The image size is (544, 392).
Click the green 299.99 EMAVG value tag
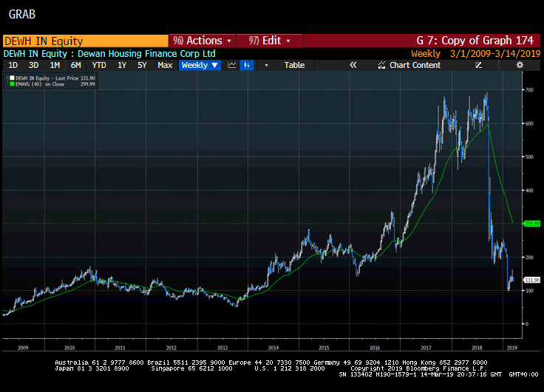point(532,224)
